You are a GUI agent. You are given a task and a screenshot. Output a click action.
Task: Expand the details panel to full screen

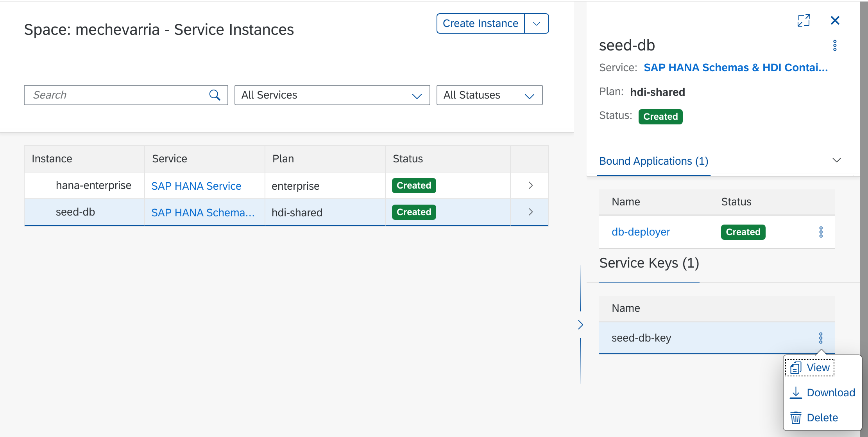tap(804, 20)
